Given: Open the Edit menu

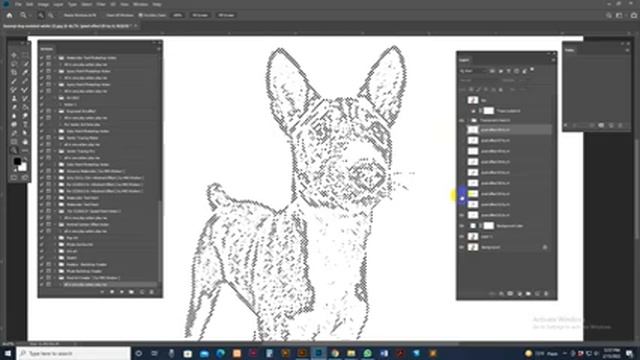Looking at the screenshot, I should tap(30, 4).
